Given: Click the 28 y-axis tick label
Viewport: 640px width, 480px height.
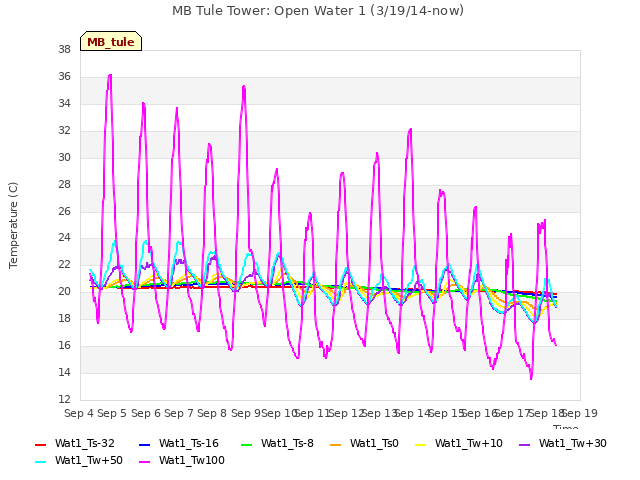Looking at the screenshot, I should pyautogui.click(x=64, y=184).
